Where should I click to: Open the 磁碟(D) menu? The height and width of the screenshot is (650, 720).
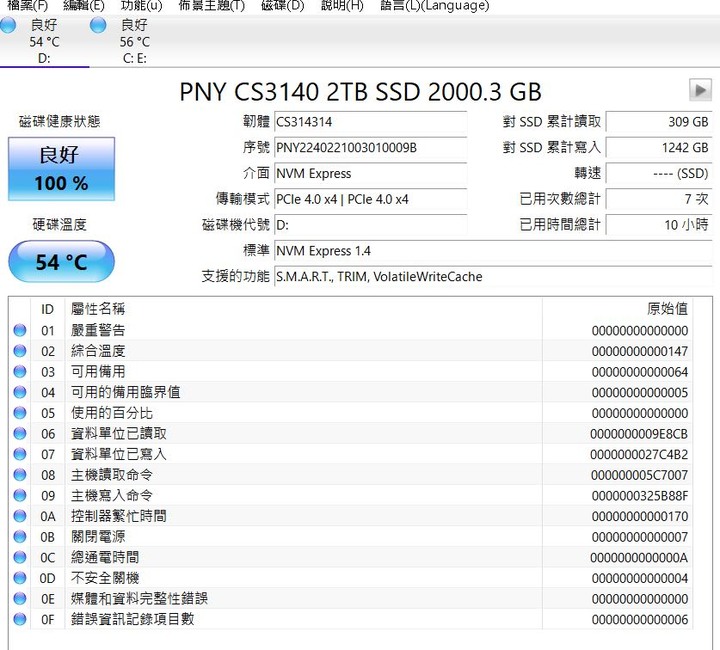(282, 6)
